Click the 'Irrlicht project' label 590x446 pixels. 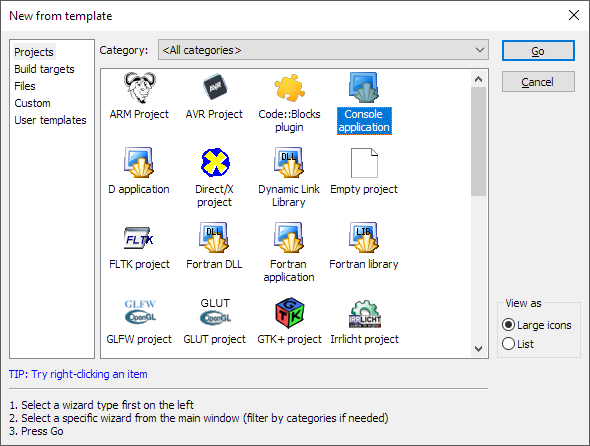364,339
